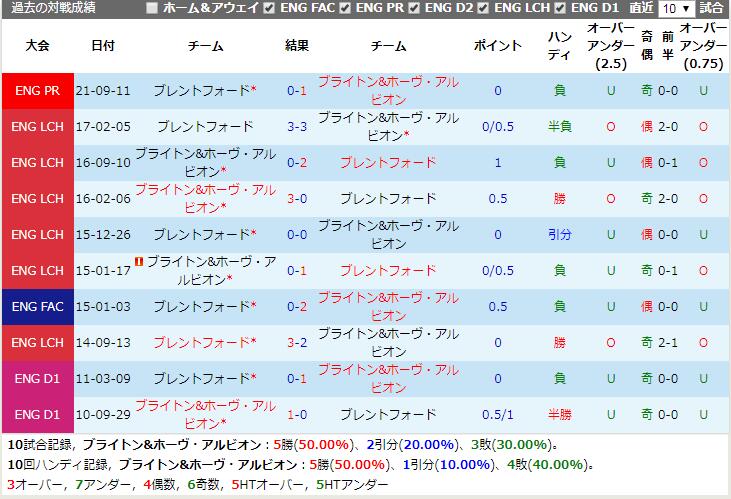Click date 17-02-05
The height and width of the screenshot is (499, 731).
point(103,126)
